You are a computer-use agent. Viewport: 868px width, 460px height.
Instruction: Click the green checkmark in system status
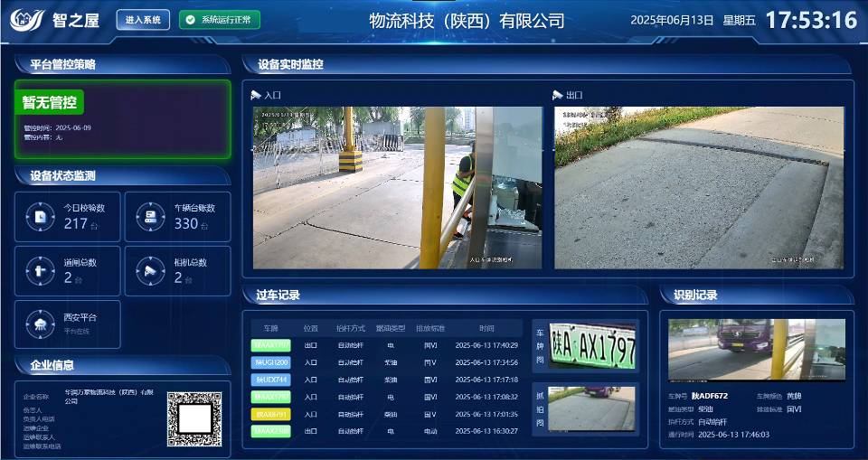pos(189,20)
